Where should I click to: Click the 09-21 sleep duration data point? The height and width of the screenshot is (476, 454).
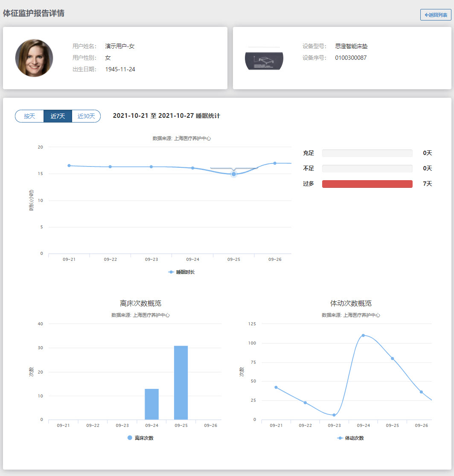click(x=69, y=166)
